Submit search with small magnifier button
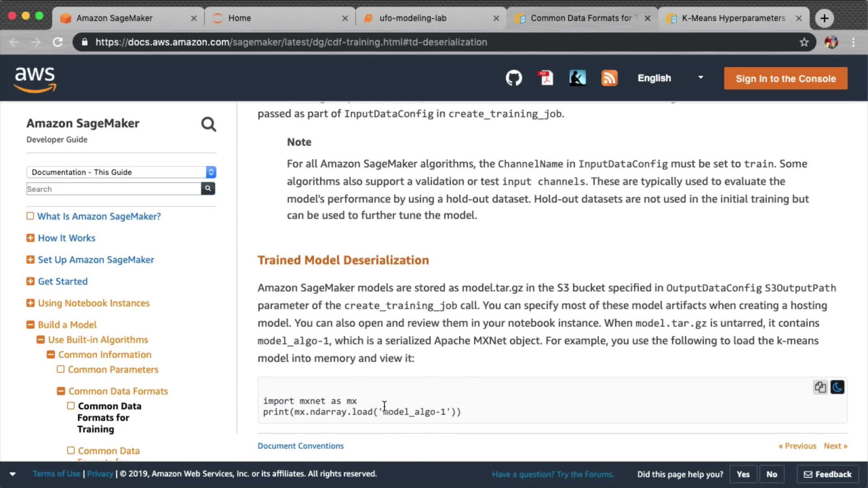 [x=208, y=188]
